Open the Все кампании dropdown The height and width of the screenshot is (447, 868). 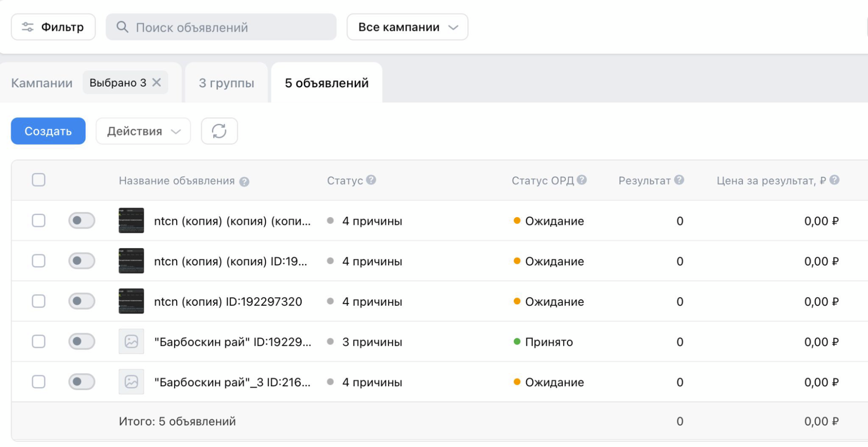click(x=407, y=26)
